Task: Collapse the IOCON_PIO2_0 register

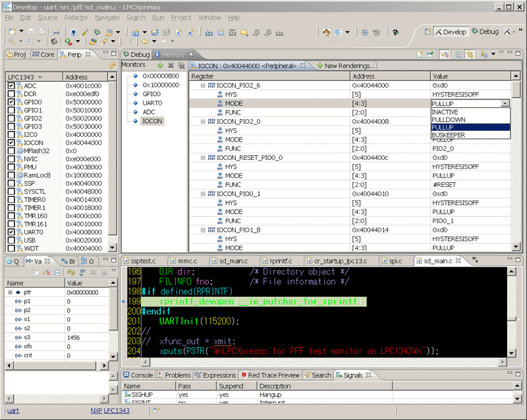Action: [x=203, y=121]
